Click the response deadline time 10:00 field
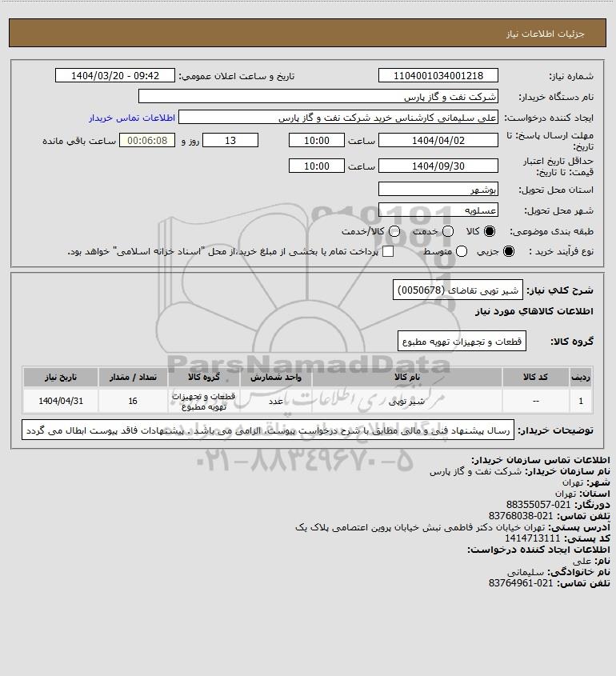This screenshot has height=676, width=616. pyautogui.click(x=317, y=141)
